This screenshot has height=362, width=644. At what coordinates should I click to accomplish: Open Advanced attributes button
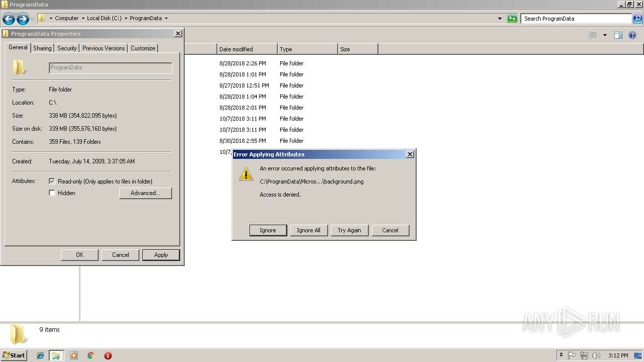pyautogui.click(x=145, y=193)
